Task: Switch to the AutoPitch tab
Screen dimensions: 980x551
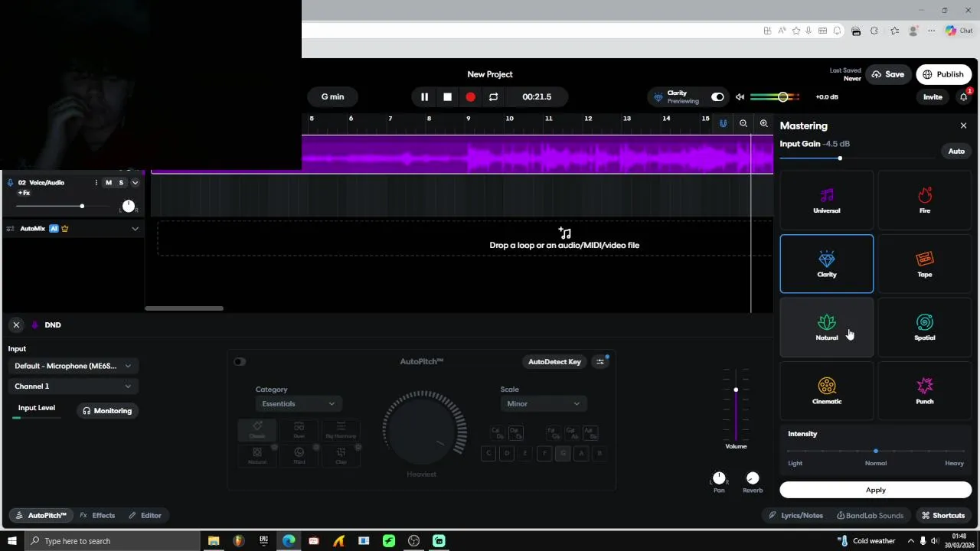Action: click(41, 516)
